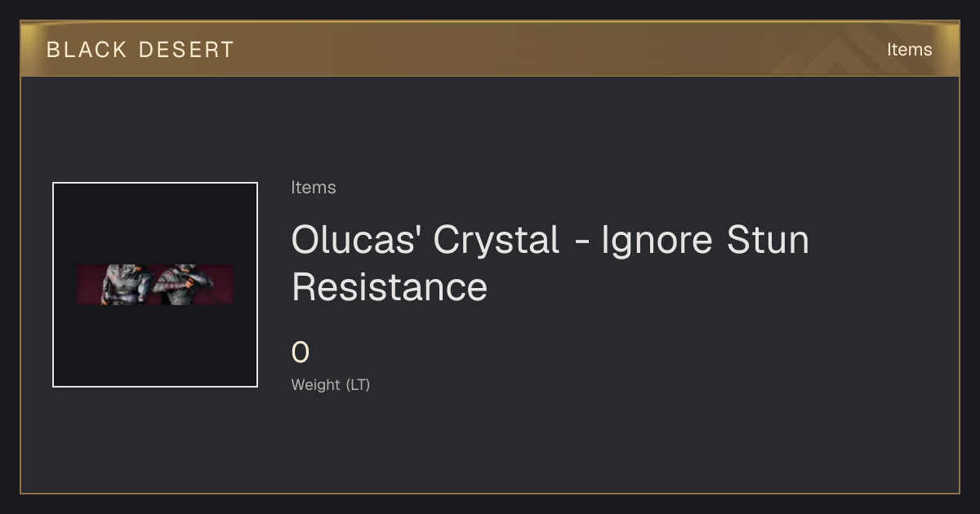The image size is (980, 514).
Task: Click the gold header banner background
Action: coord(490,50)
